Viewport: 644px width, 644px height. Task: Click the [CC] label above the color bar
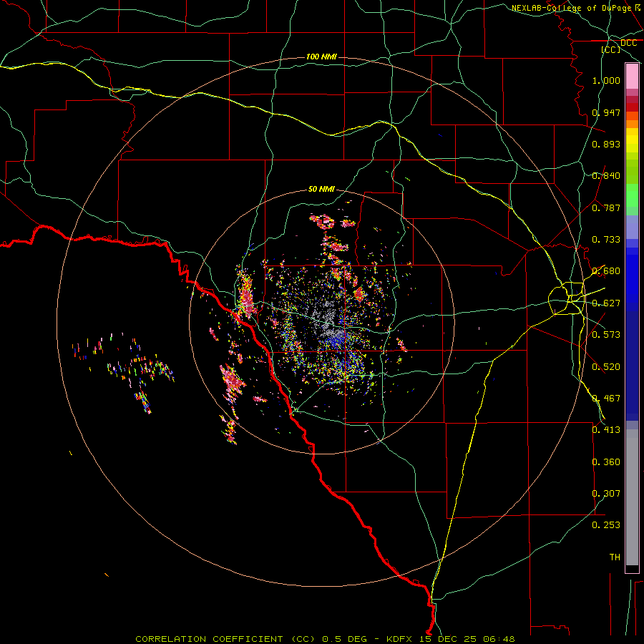[611, 49]
